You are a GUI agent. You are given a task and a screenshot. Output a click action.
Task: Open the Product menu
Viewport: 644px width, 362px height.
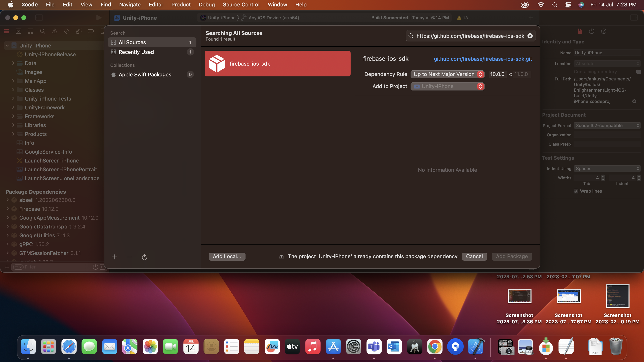181,4
